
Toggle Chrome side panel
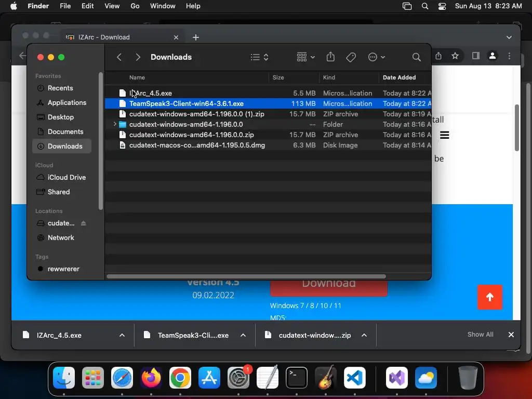coord(476,56)
